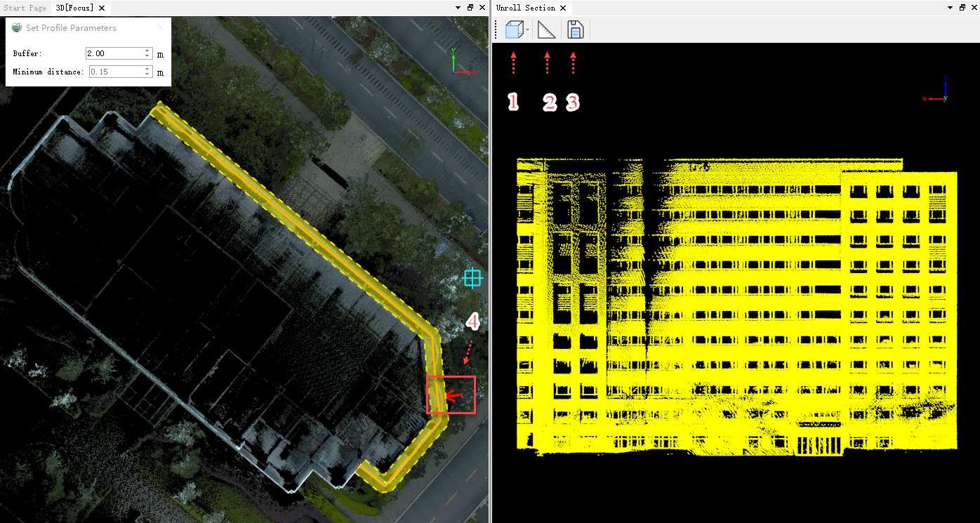Click the Unroll Section toolbar drag handle

pos(496,30)
